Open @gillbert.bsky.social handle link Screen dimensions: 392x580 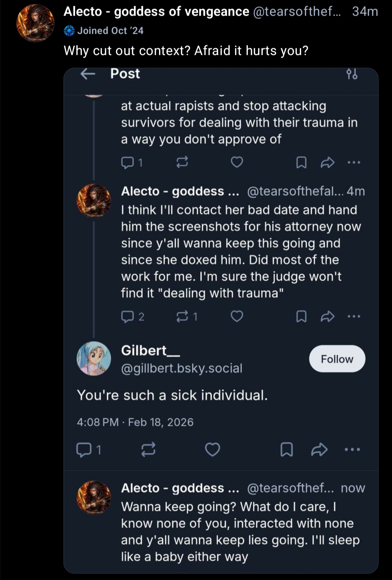pos(181,368)
